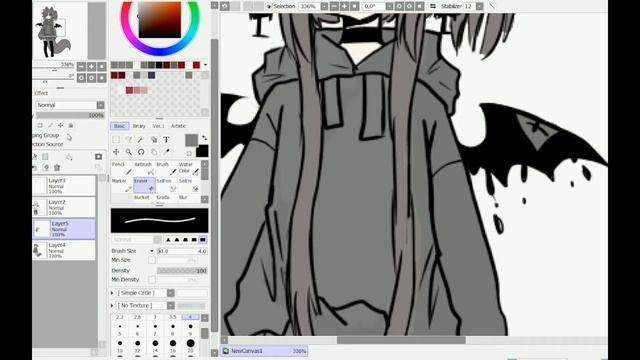Switch to Artistic tool tab
Viewport: 640px width, 360px height.
click(x=178, y=126)
